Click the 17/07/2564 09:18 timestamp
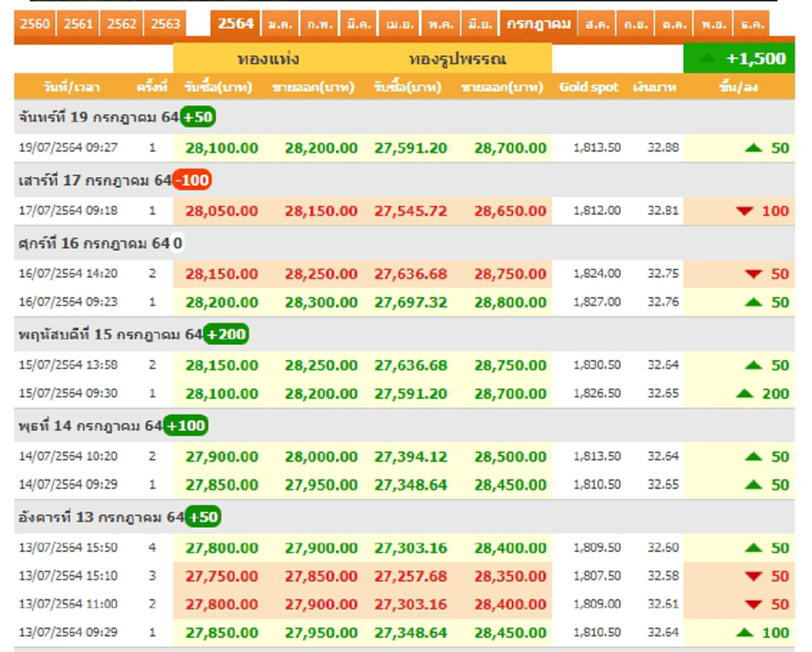Screen dimensions: 812x652 (x=68, y=211)
